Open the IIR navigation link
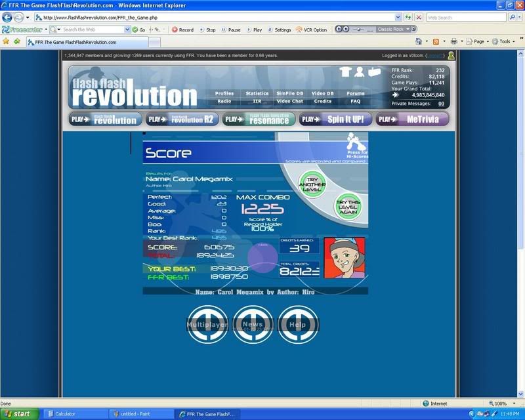The width and height of the screenshot is (525, 420). 257,101
